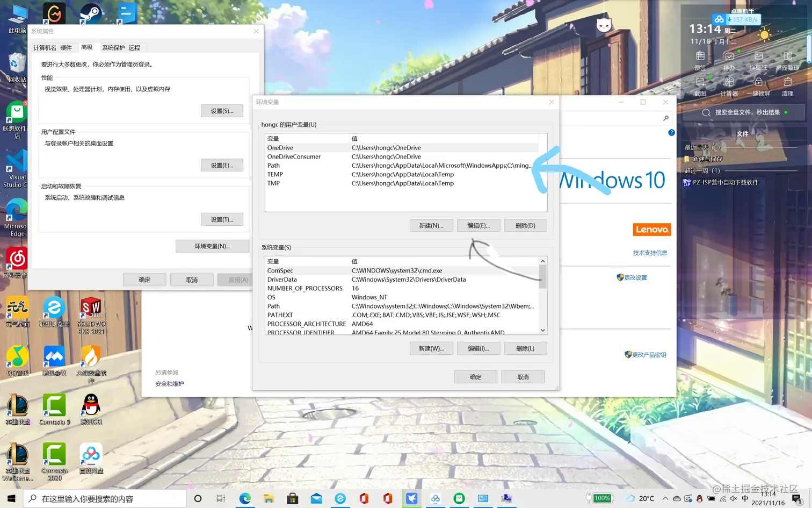812x508 pixels.
Task: Click the taskbar search box 在这里输入你要搜索的内容
Action: click(x=105, y=499)
